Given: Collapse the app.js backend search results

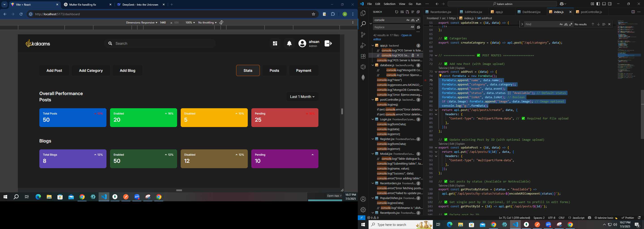Looking at the screenshot, I should coord(373,45).
